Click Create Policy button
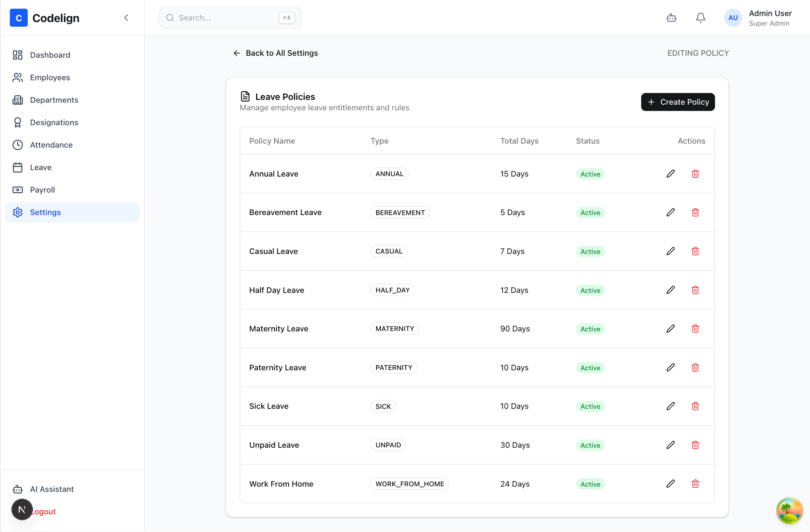 [x=678, y=102]
